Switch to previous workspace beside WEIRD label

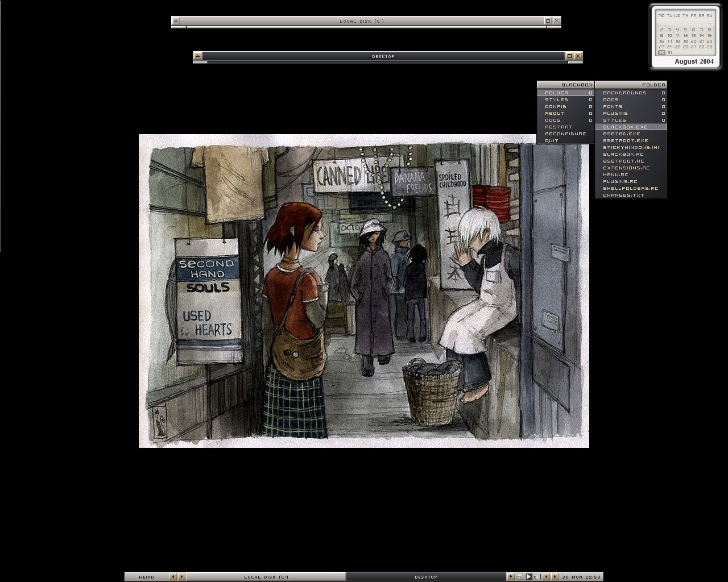pyautogui.click(x=173, y=577)
